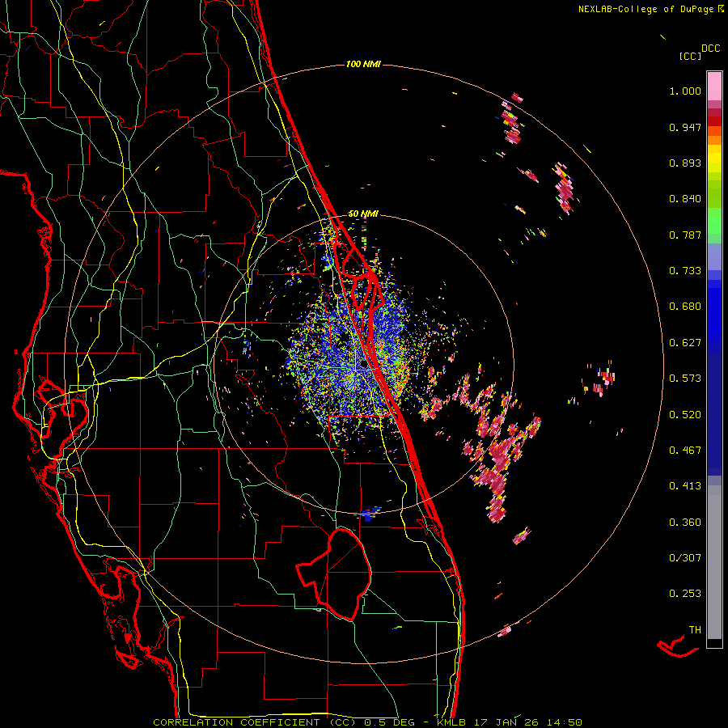Image resolution: width=728 pixels, height=728 pixels.
Task: Select the 0.627 scale value
Action: (x=685, y=343)
